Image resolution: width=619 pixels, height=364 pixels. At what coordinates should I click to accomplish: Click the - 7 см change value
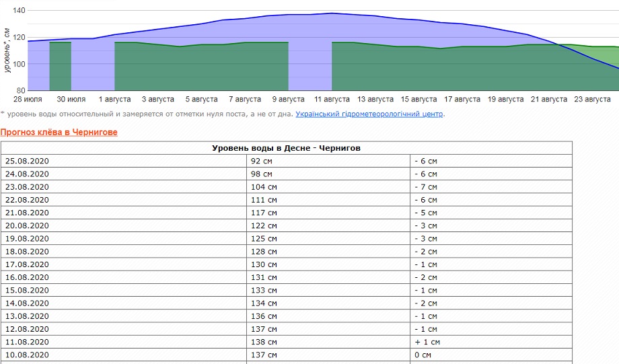click(426, 187)
